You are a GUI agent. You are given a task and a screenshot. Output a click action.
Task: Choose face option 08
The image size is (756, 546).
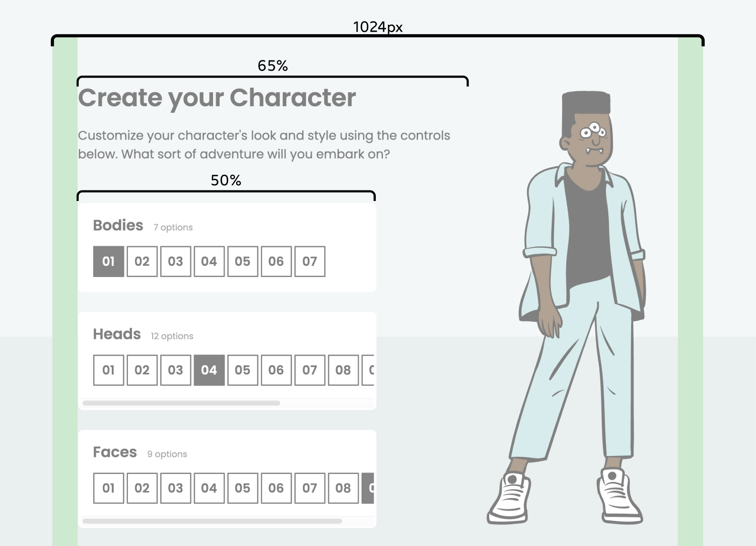point(343,488)
